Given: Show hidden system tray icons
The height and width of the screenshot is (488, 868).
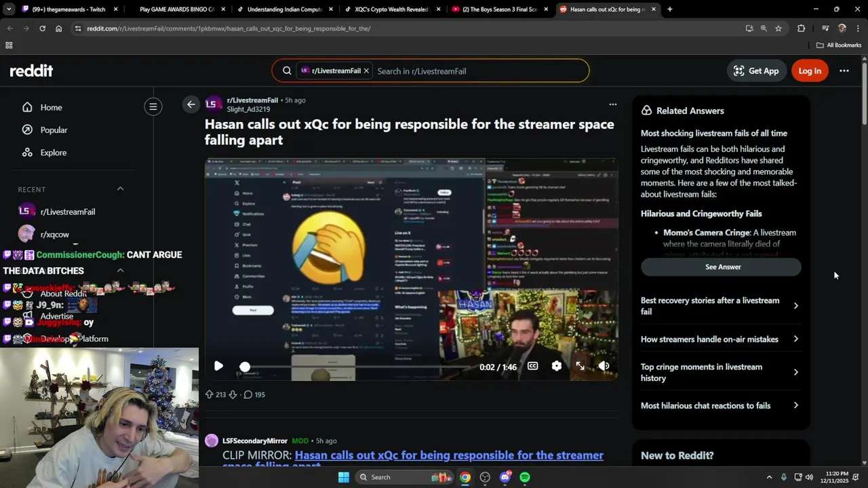Looking at the screenshot, I should tap(769, 477).
